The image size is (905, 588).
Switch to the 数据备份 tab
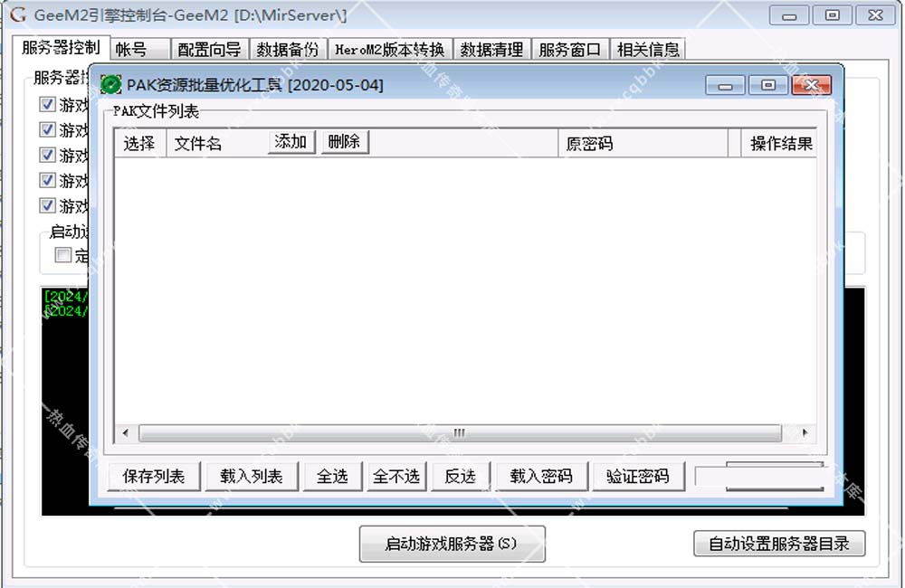coord(287,50)
